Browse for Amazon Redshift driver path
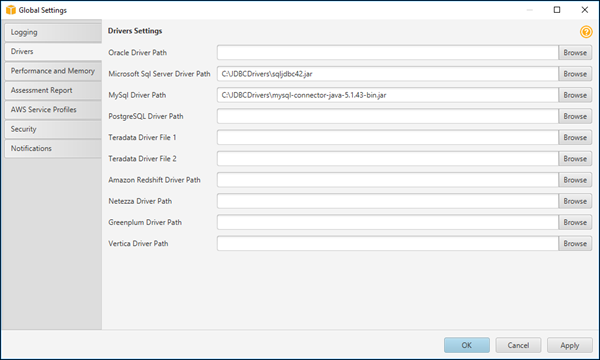600x360 pixels. [x=575, y=180]
